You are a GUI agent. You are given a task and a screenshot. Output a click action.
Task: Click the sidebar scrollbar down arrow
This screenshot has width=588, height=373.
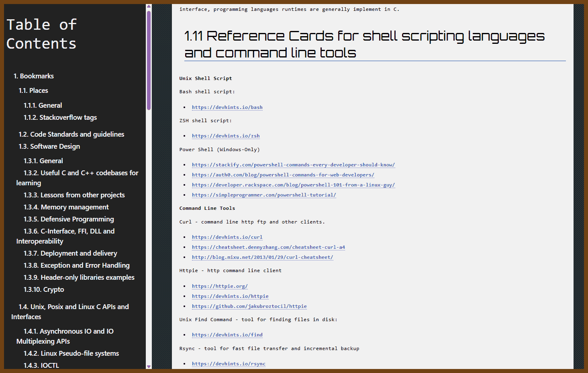[149, 367]
